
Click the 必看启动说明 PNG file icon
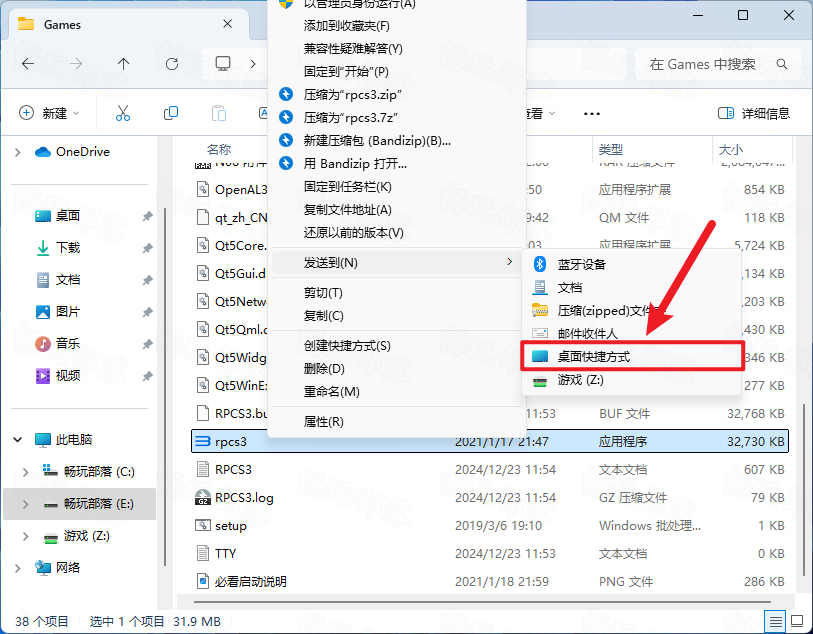coord(203,582)
